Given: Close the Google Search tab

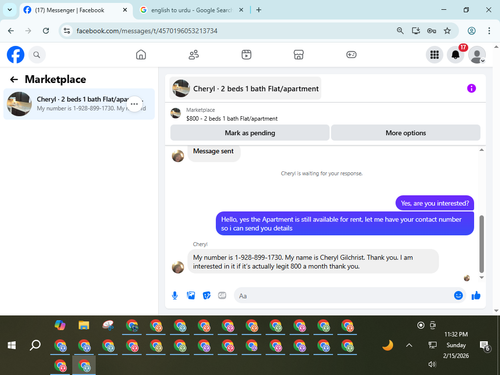Looking at the screenshot, I should [x=241, y=10].
